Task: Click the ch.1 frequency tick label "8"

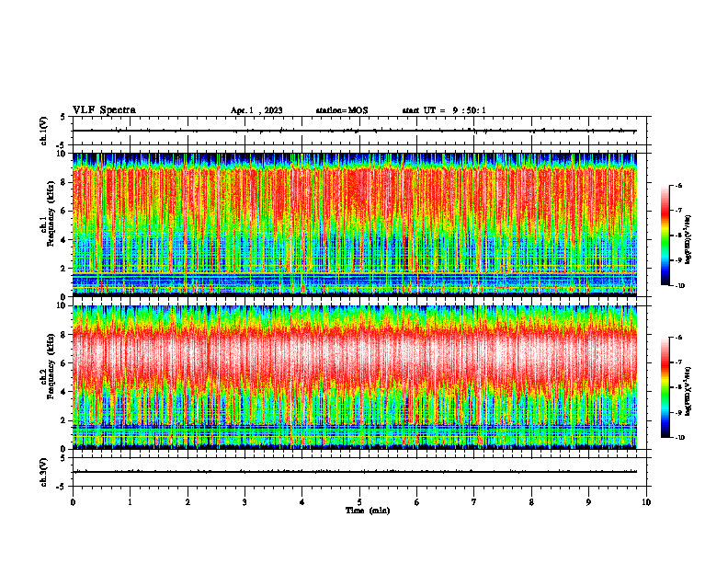Action: click(x=64, y=182)
